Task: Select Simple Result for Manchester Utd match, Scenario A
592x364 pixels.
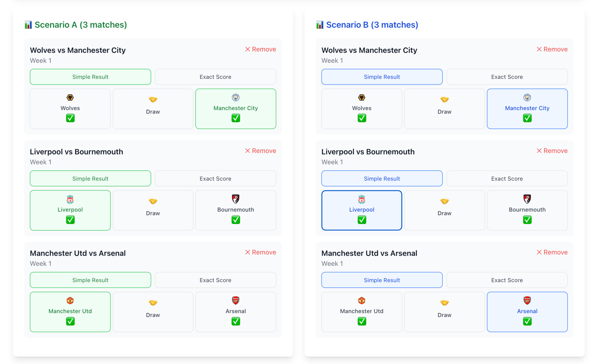Action: [x=90, y=280]
